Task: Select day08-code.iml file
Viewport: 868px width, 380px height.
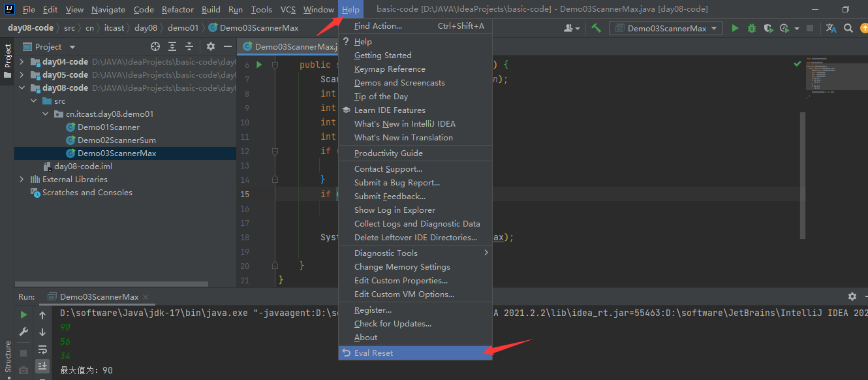Action: tap(78, 166)
